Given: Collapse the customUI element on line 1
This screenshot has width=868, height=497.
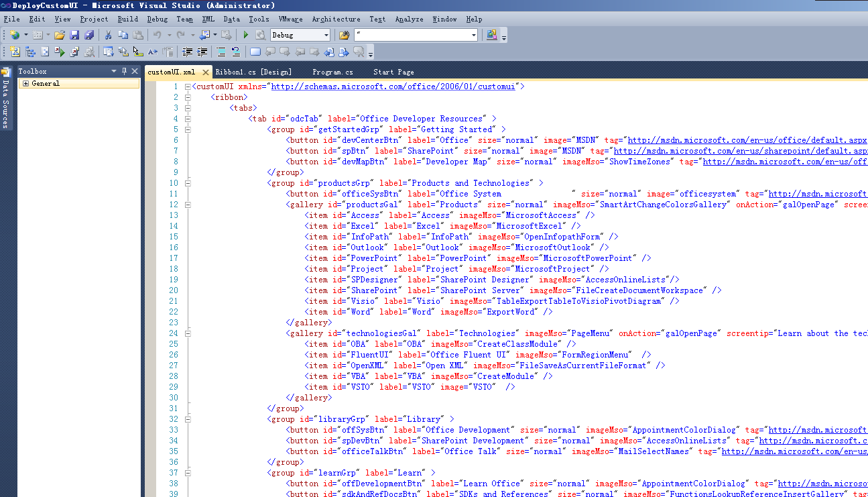Looking at the screenshot, I should 188,87.
